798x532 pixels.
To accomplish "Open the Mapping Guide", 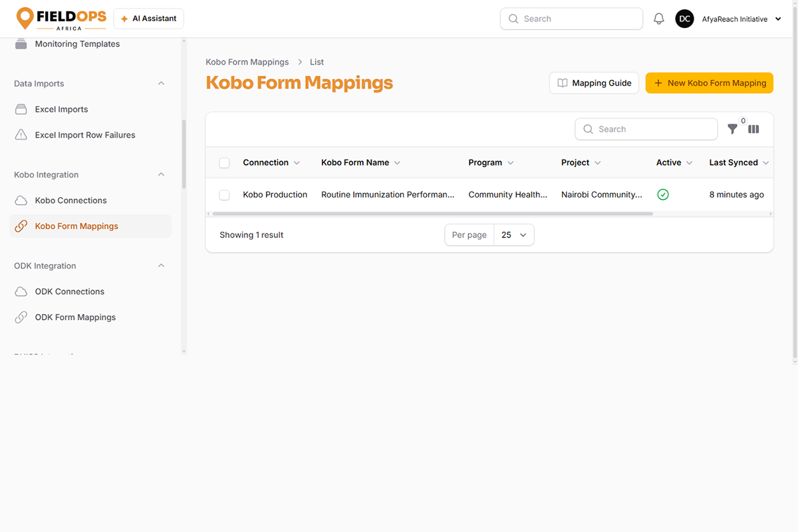I will 595,83.
